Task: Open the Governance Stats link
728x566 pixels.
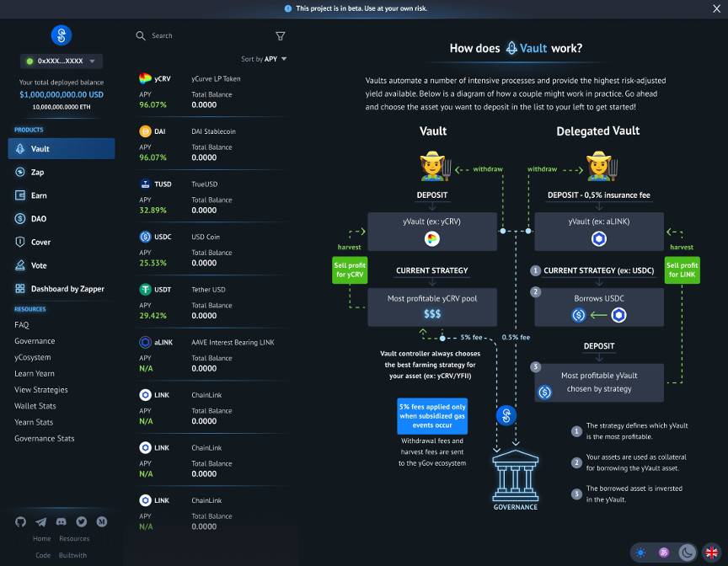Action: coord(44,438)
